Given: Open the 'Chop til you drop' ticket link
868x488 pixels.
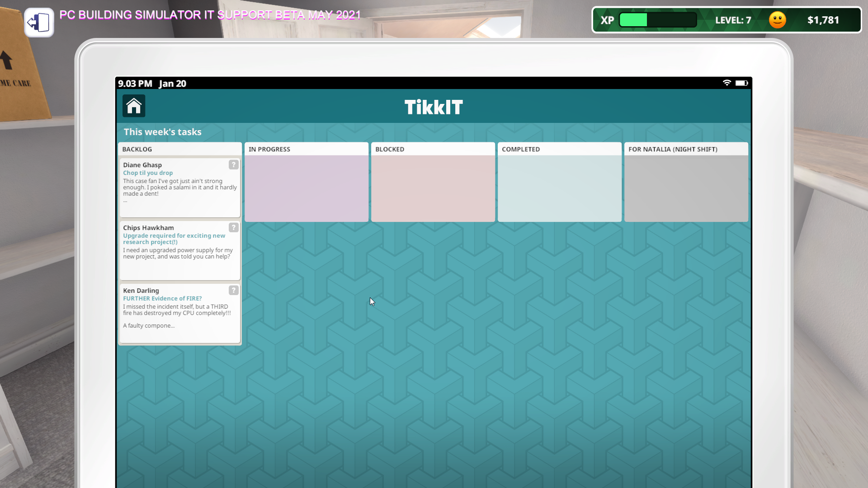Looking at the screenshot, I should pyautogui.click(x=148, y=173).
